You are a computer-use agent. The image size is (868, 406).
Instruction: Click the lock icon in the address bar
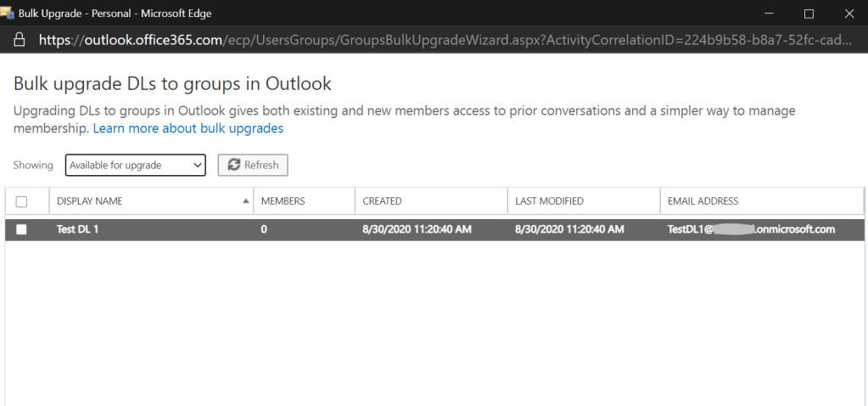(x=20, y=40)
